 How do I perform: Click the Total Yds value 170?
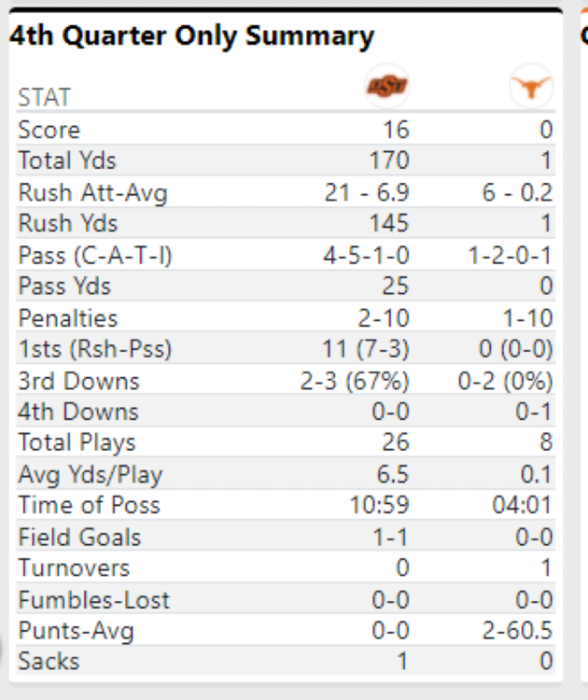point(389,161)
